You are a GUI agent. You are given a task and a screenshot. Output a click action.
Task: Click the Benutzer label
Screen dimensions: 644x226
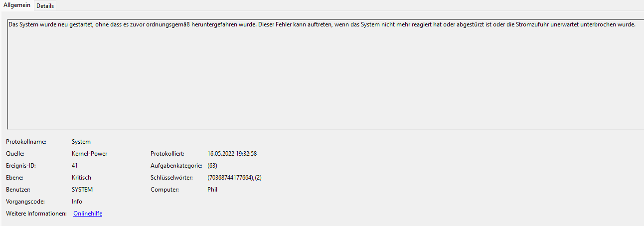coord(17,190)
